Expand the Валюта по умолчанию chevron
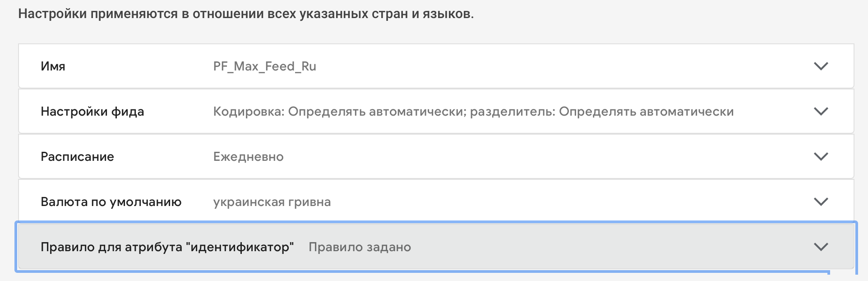Image resolution: width=868 pixels, height=281 pixels. tap(821, 202)
